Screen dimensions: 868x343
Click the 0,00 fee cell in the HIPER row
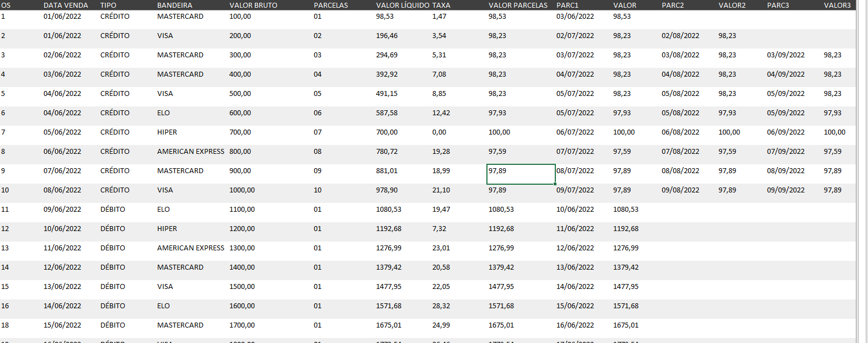click(x=439, y=132)
